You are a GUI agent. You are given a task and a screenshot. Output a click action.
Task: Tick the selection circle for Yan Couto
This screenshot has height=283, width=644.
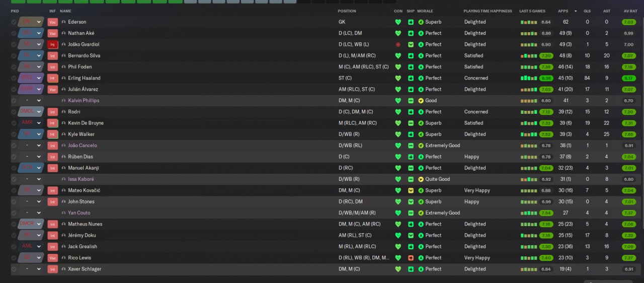(x=14, y=213)
